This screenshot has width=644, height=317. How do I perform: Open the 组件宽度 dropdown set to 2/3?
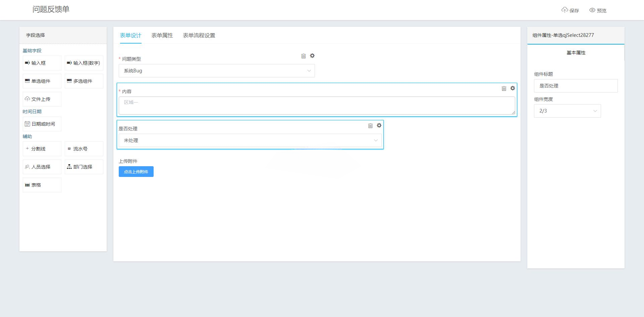[x=567, y=111]
